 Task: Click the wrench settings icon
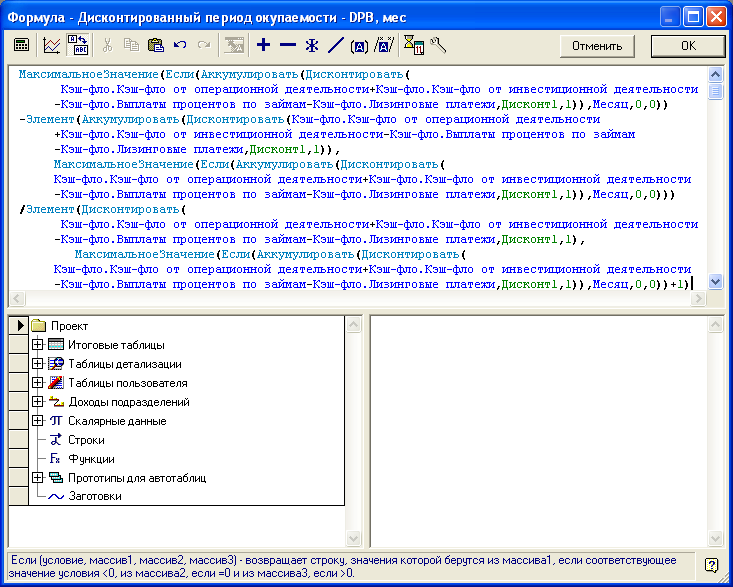[x=438, y=45]
